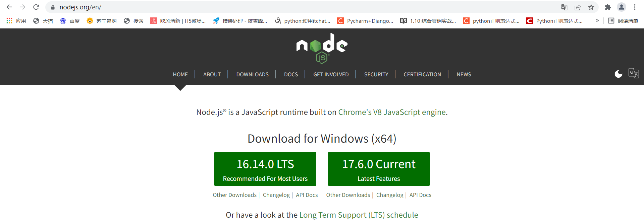Toggle dark mode moon icon
Viewport: 644px width, 222px height.
click(618, 74)
